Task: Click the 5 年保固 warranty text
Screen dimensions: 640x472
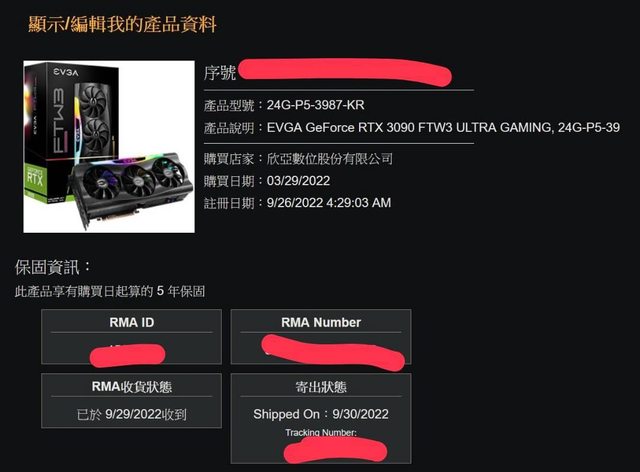Action: point(181,291)
